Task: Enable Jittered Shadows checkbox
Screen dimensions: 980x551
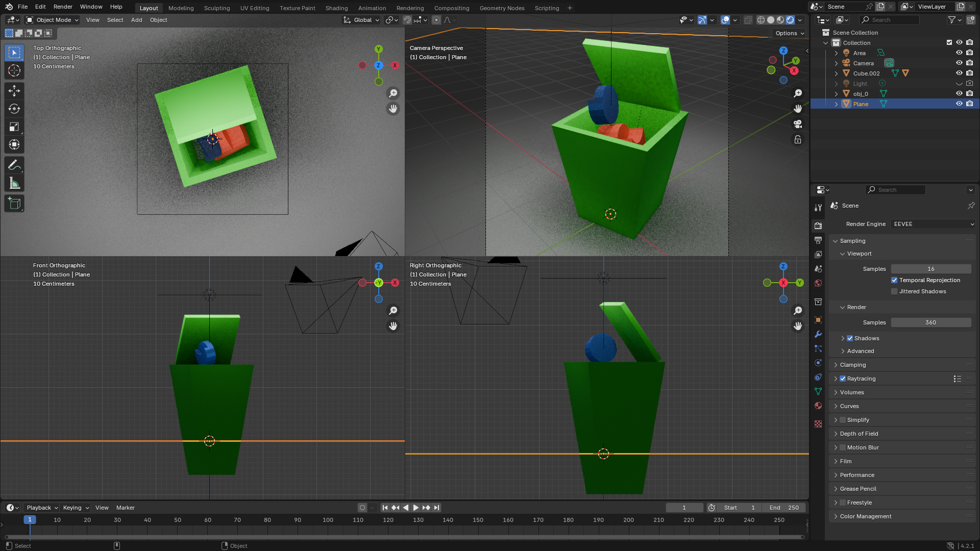Action: [x=894, y=291]
